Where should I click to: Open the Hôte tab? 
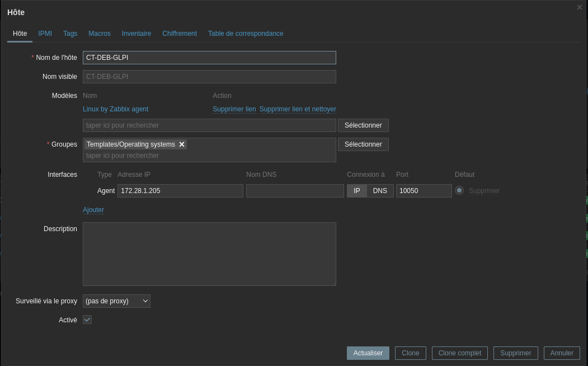(x=20, y=34)
